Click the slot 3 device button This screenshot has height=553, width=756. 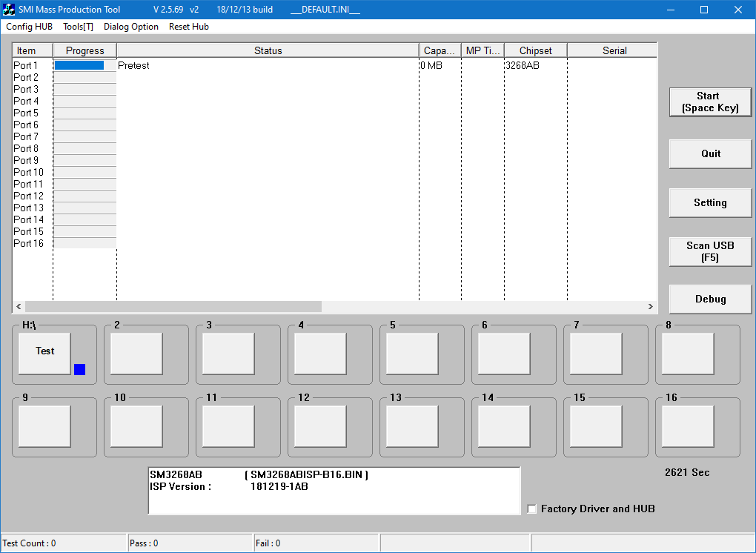(228, 354)
